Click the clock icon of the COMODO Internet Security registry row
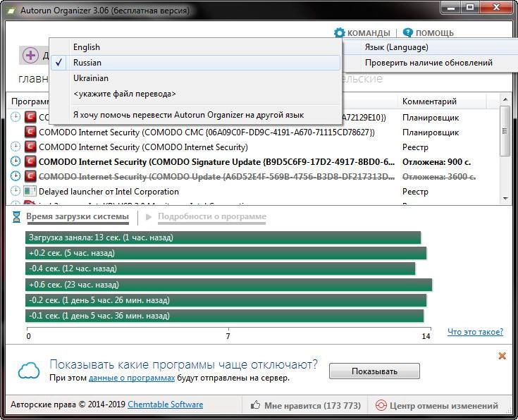This screenshot has height=420, width=518. (x=16, y=147)
